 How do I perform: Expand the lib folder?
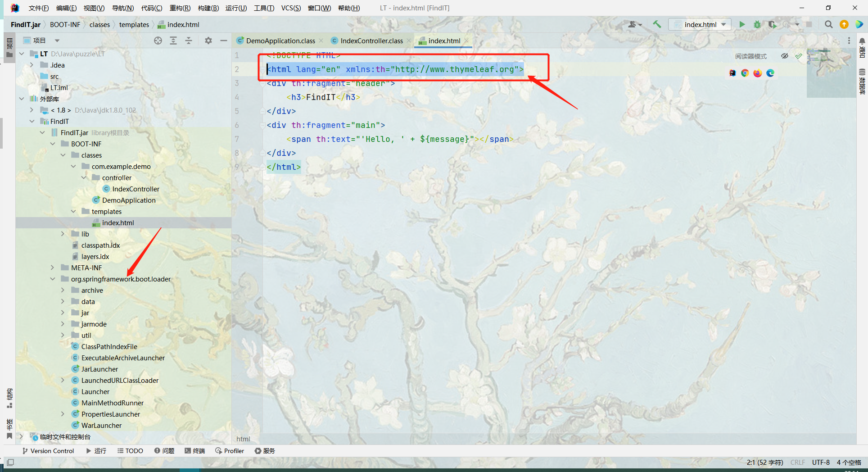click(63, 234)
